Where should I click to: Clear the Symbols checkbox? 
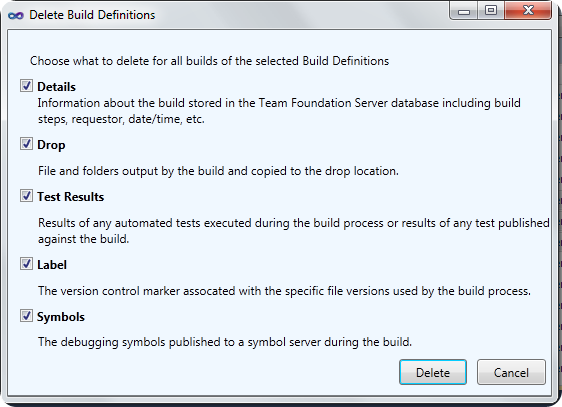tap(26, 316)
